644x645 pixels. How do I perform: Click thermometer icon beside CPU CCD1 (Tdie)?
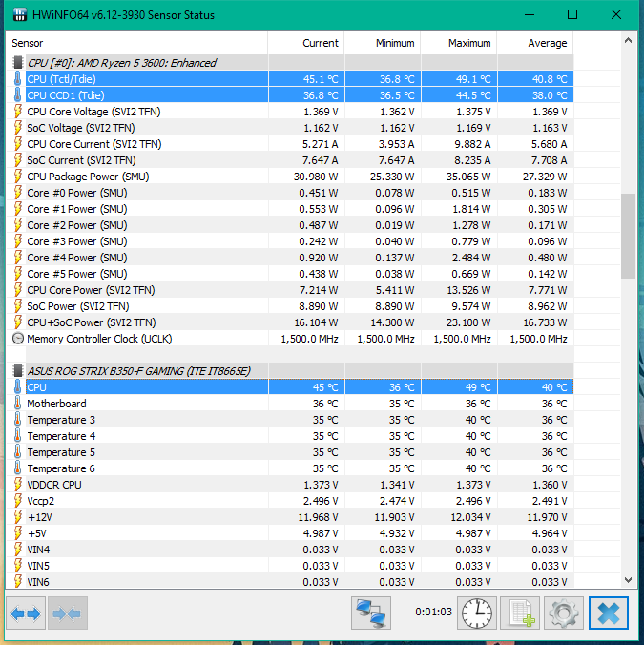[17, 95]
